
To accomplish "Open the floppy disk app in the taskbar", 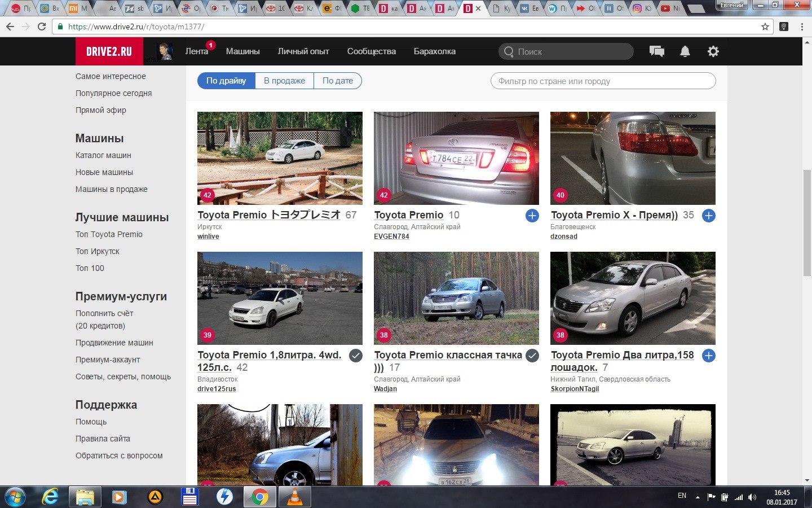I will [x=189, y=497].
